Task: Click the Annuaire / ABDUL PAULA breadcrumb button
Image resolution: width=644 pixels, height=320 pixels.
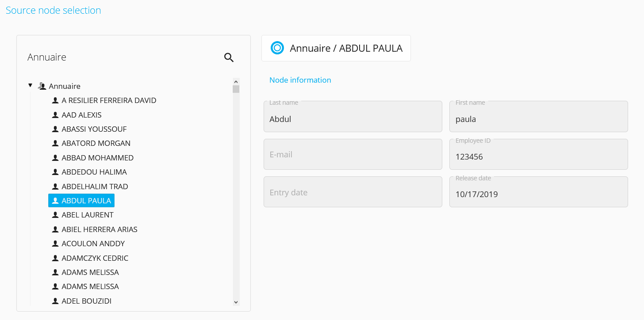Action: [x=336, y=48]
